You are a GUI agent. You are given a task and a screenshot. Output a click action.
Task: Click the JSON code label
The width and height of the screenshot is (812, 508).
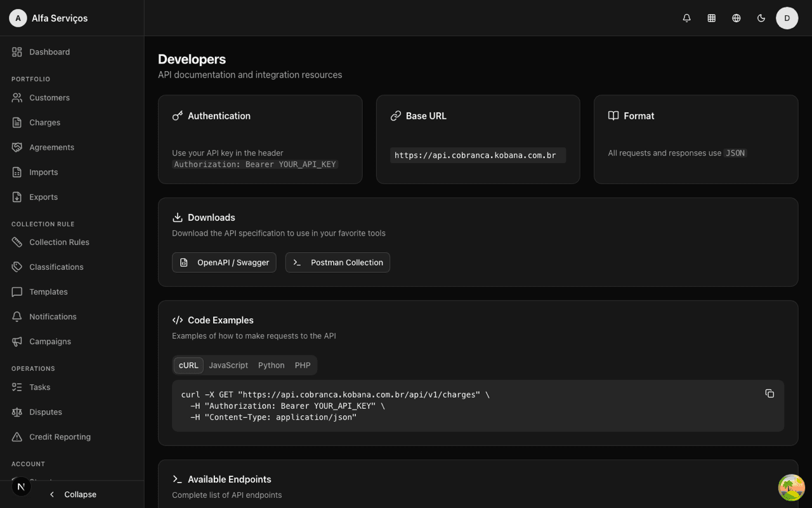(x=735, y=153)
